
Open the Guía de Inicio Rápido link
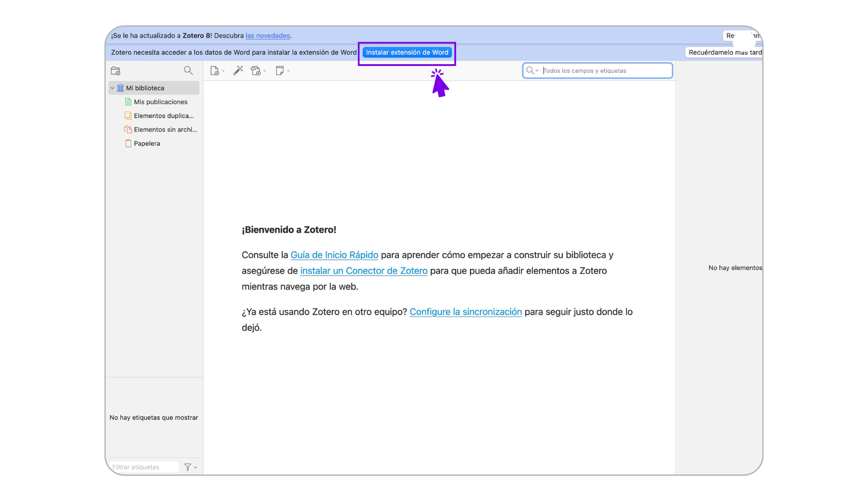click(334, 255)
